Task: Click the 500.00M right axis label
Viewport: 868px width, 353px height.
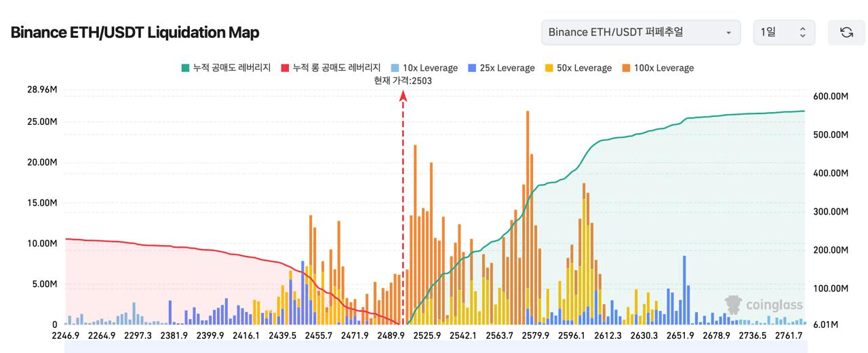Action: click(x=830, y=135)
